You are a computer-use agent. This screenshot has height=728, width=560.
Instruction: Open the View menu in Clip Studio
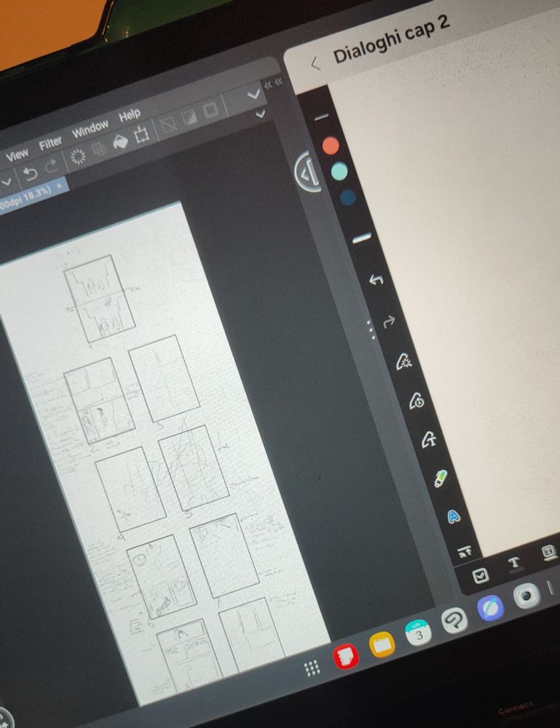(17, 154)
